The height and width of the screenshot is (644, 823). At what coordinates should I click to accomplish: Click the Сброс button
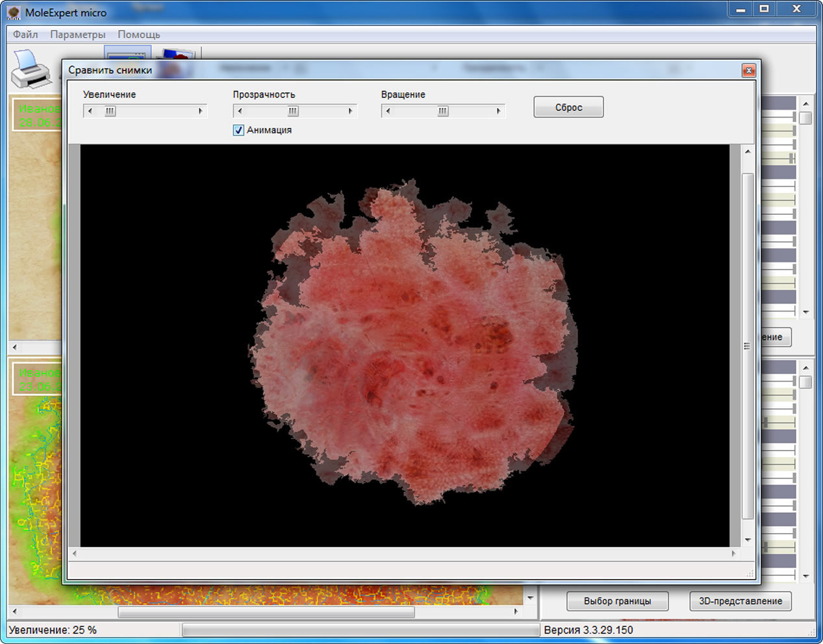click(568, 107)
